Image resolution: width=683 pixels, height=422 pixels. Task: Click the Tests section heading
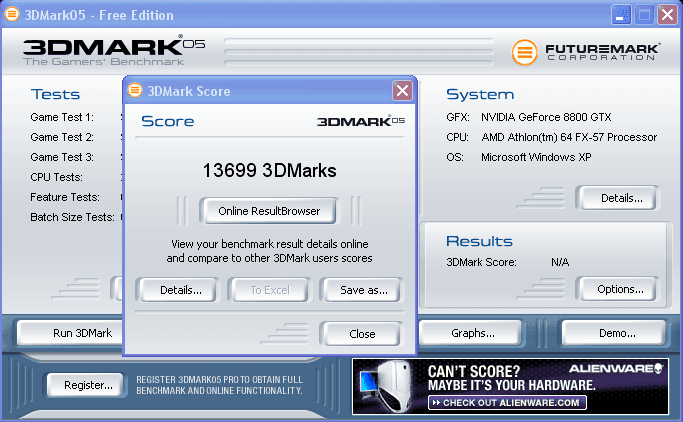pos(55,95)
